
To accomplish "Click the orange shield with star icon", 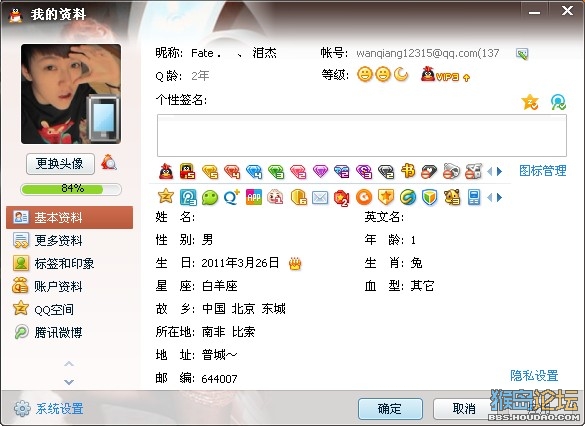I will 386,197.
